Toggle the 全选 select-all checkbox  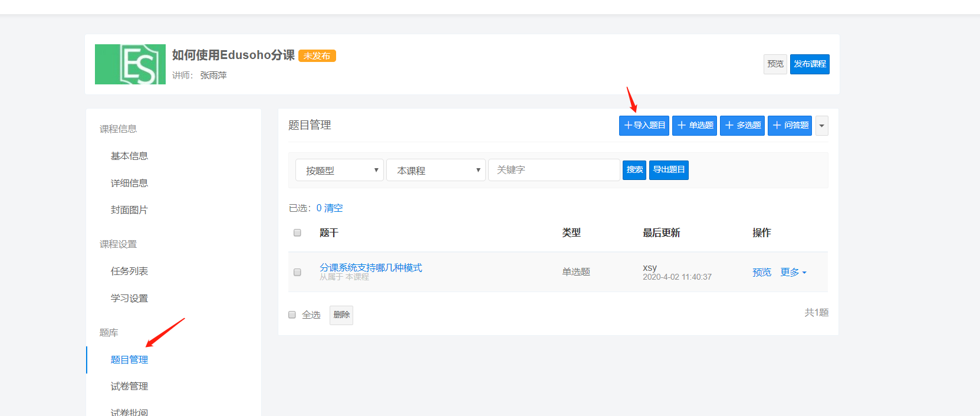(292, 315)
